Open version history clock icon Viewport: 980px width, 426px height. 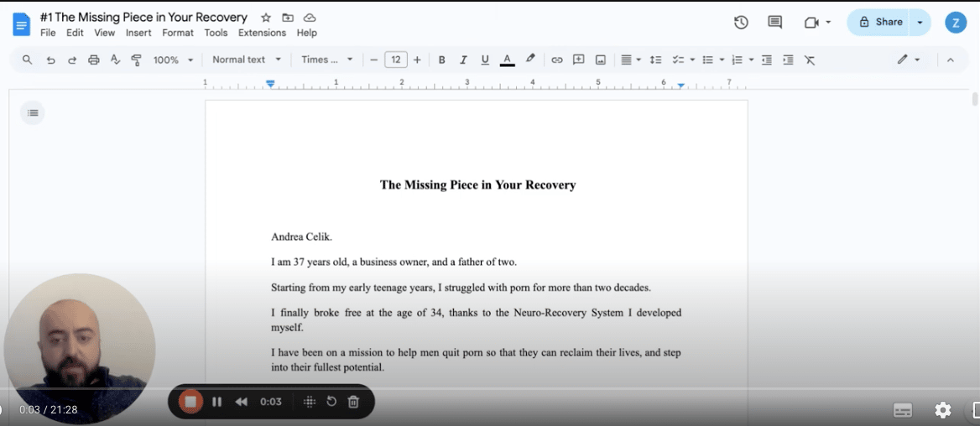click(741, 23)
